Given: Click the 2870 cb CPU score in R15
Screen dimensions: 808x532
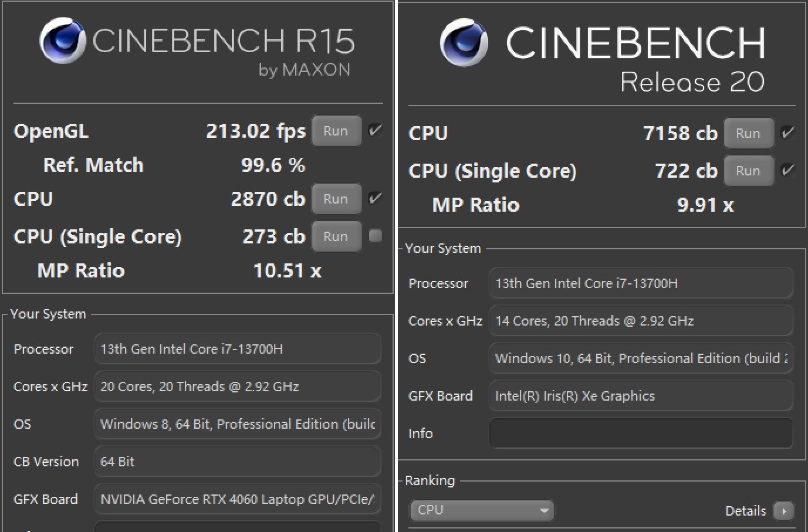Looking at the screenshot, I should 268,199.
